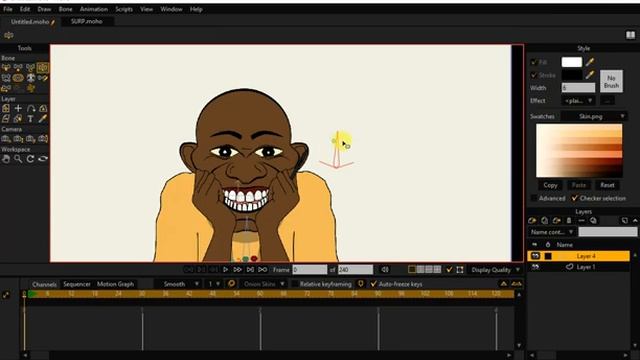
Task: Select the Eyedropper layer tool
Action: pos(43,119)
